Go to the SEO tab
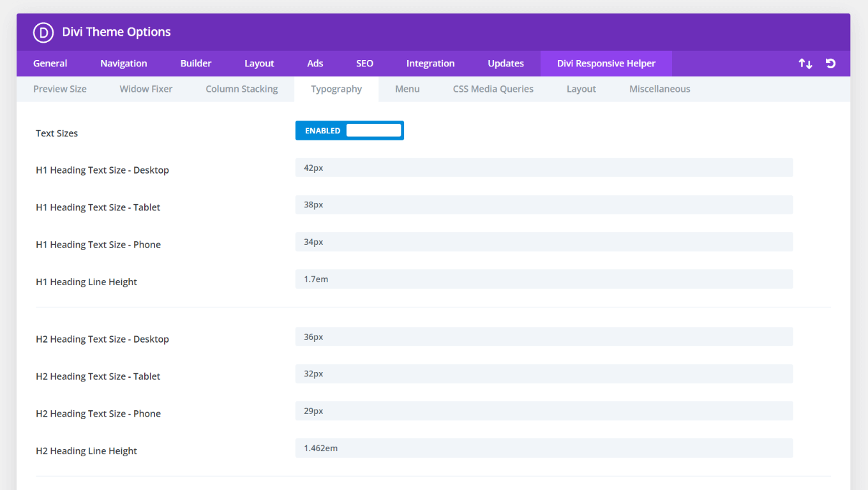The height and width of the screenshot is (490, 868). tap(364, 64)
